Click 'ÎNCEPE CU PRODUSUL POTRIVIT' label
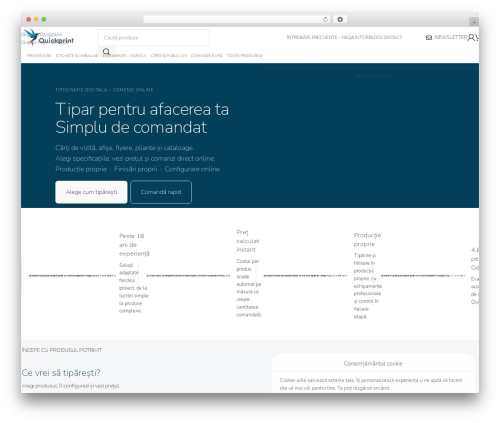Screen dimensions: 500x423 click(62, 350)
